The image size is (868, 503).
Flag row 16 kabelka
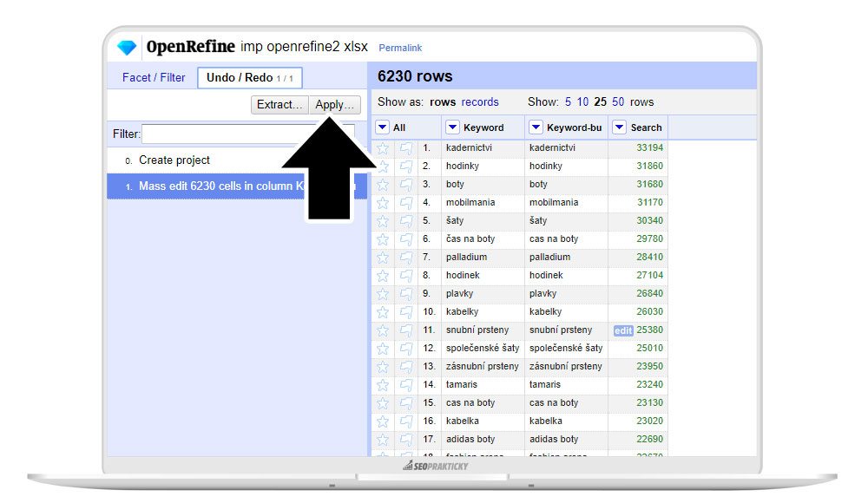point(405,422)
